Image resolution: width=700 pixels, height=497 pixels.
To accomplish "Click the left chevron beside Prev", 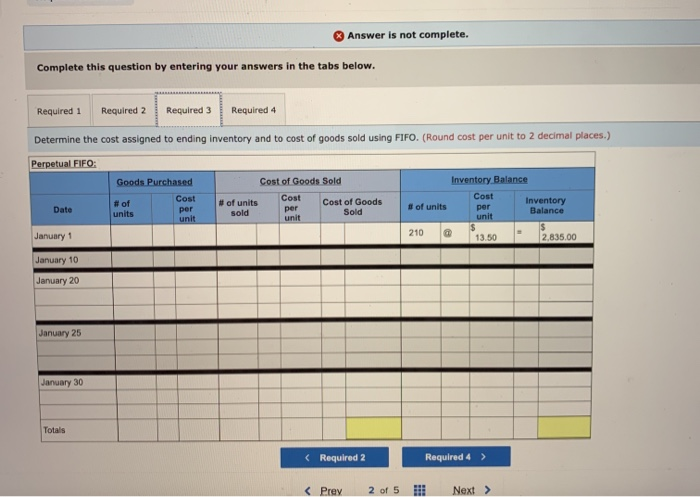I will pyautogui.click(x=308, y=491).
